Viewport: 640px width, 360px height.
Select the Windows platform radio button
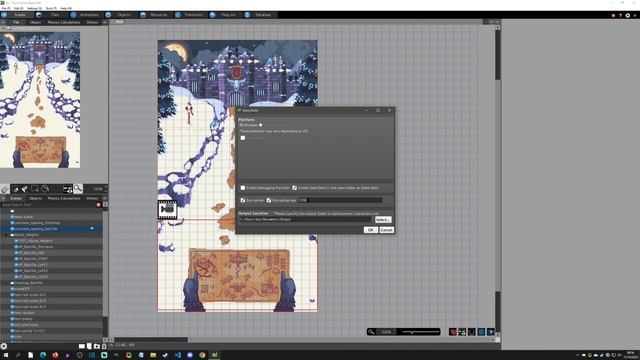[x=242, y=125]
